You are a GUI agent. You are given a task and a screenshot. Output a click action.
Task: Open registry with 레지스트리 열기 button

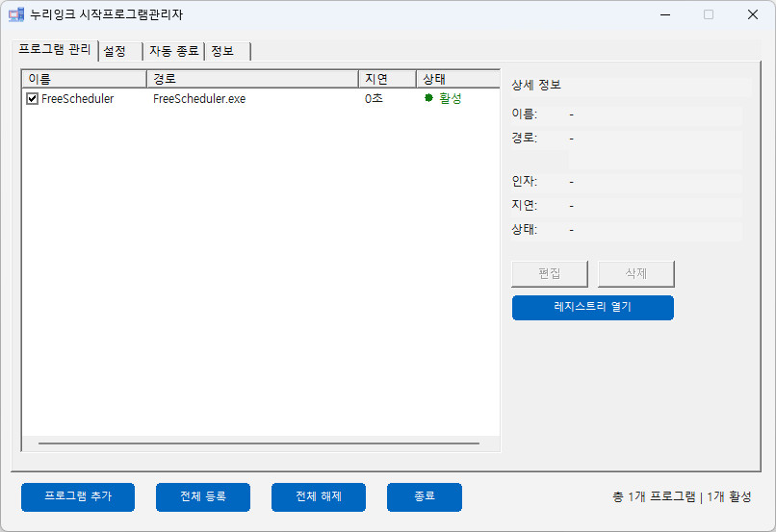click(592, 308)
